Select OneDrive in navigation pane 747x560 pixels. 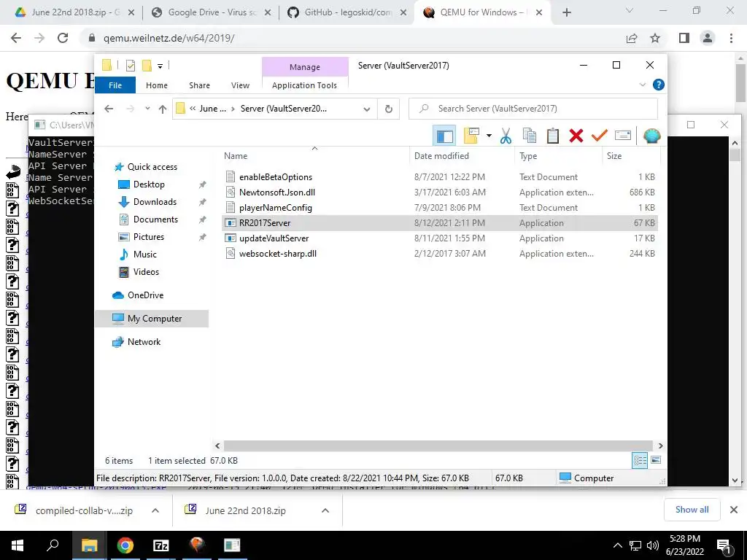coord(145,295)
